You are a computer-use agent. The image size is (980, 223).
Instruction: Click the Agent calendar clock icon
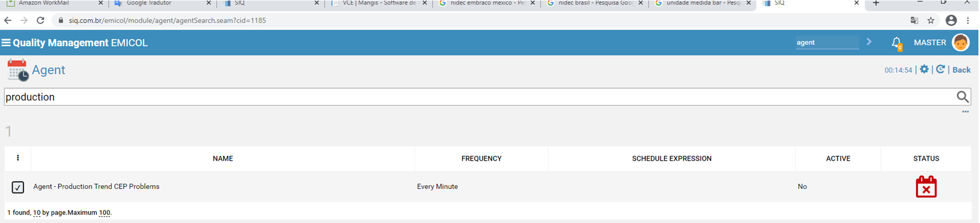pos(18,70)
